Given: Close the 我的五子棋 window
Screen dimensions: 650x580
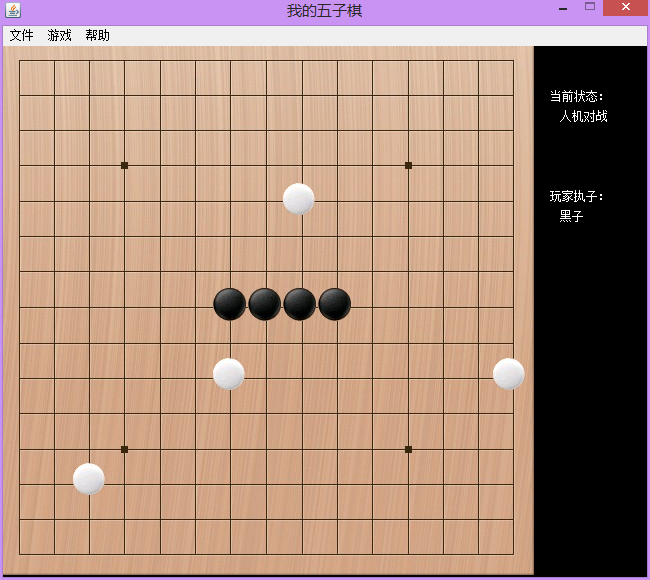Looking at the screenshot, I should 626,7.
